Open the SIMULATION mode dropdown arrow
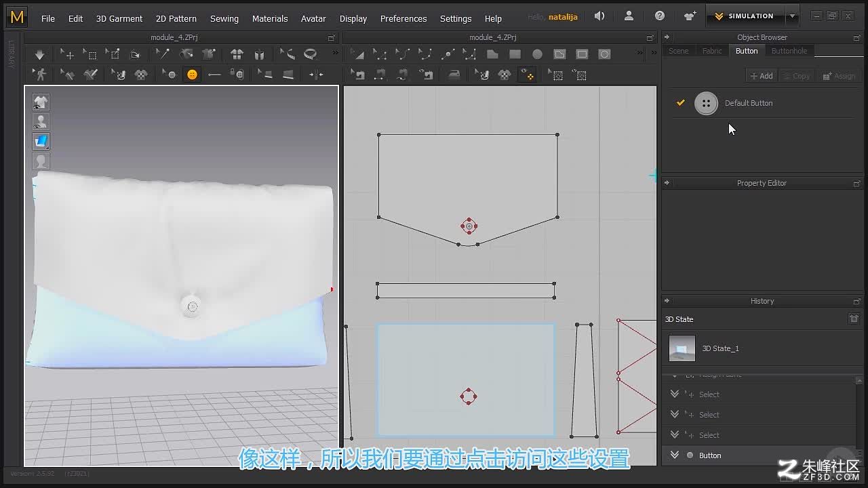 pyautogui.click(x=792, y=16)
